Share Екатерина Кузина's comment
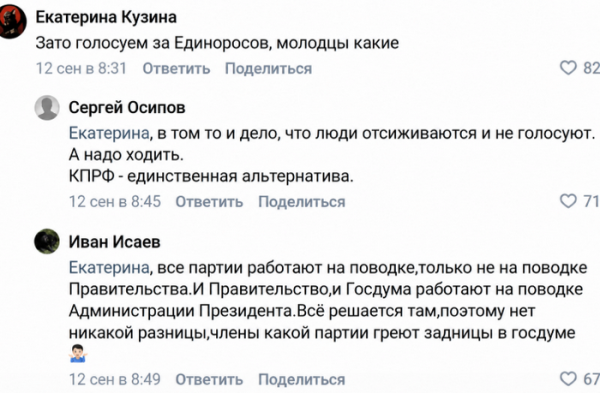This screenshot has height=393, width=600. (x=268, y=68)
